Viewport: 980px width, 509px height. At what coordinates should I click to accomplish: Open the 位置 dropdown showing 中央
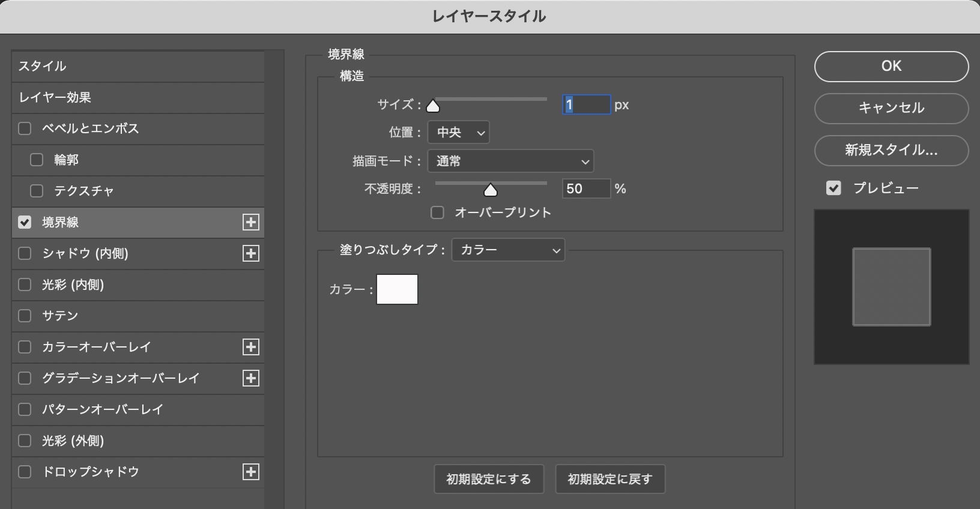[458, 133]
